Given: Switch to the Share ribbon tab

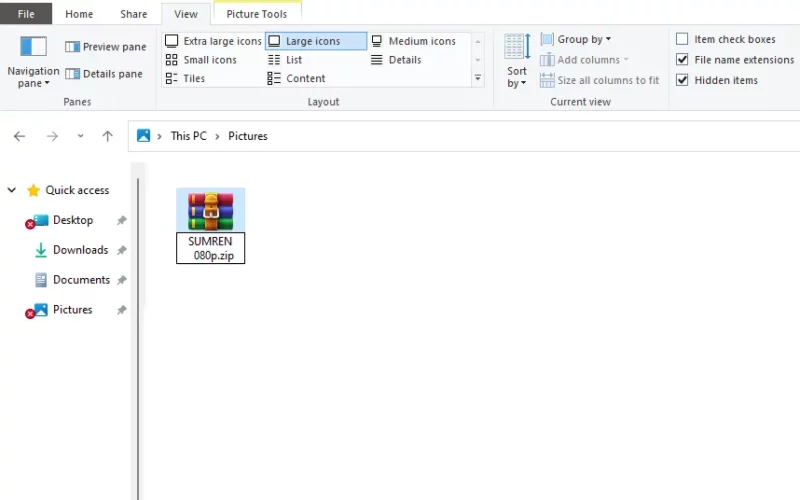Looking at the screenshot, I should [x=134, y=14].
